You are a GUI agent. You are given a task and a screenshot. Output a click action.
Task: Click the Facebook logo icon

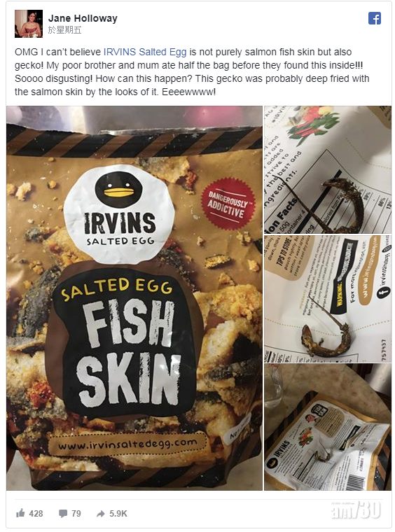pyautogui.click(x=375, y=18)
